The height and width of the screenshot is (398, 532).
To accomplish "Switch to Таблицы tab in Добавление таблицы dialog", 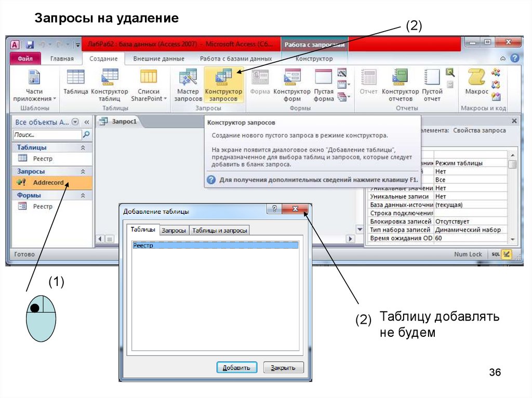I will click(x=143, y=229).
